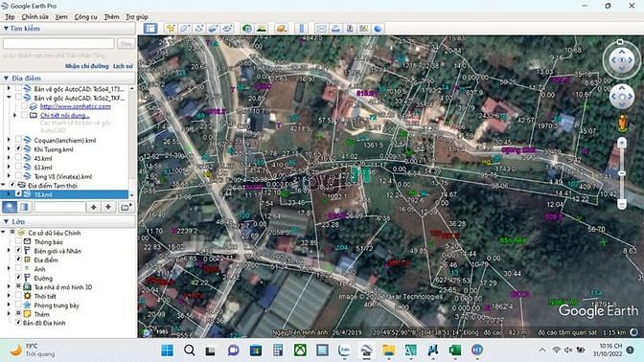Click the add folder button in Places

coord(126,207)
